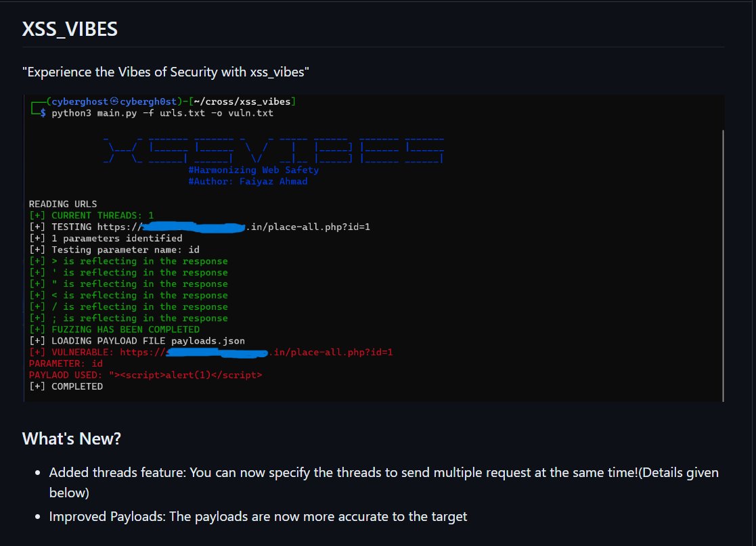Click the final "[+] COMPLETED" line
Screen dimensions: 756x546
click(x=66, y=386)
